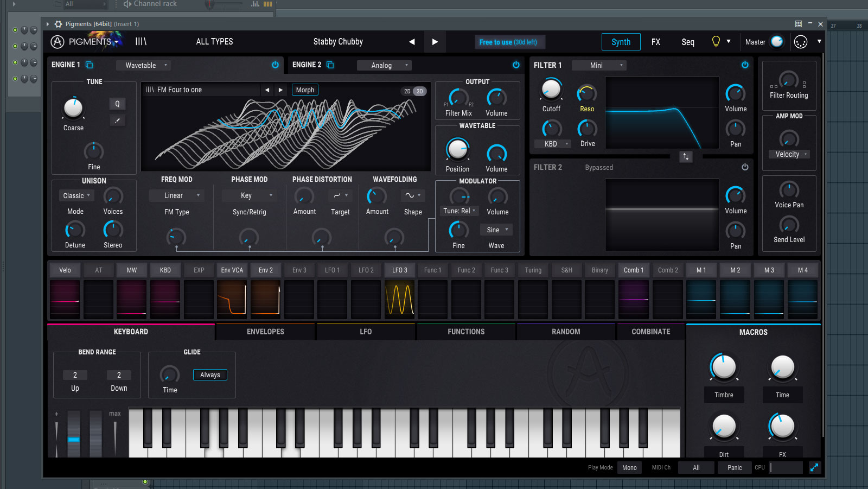Copy Engine 2 settings icon
This screenshot has width=868, height=489.
click(330, 65)
